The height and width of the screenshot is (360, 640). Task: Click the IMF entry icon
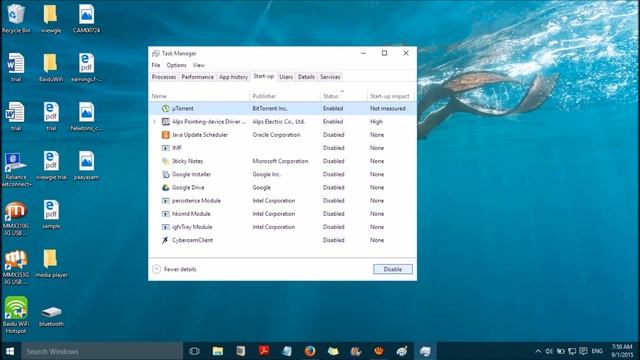(165, 148)
